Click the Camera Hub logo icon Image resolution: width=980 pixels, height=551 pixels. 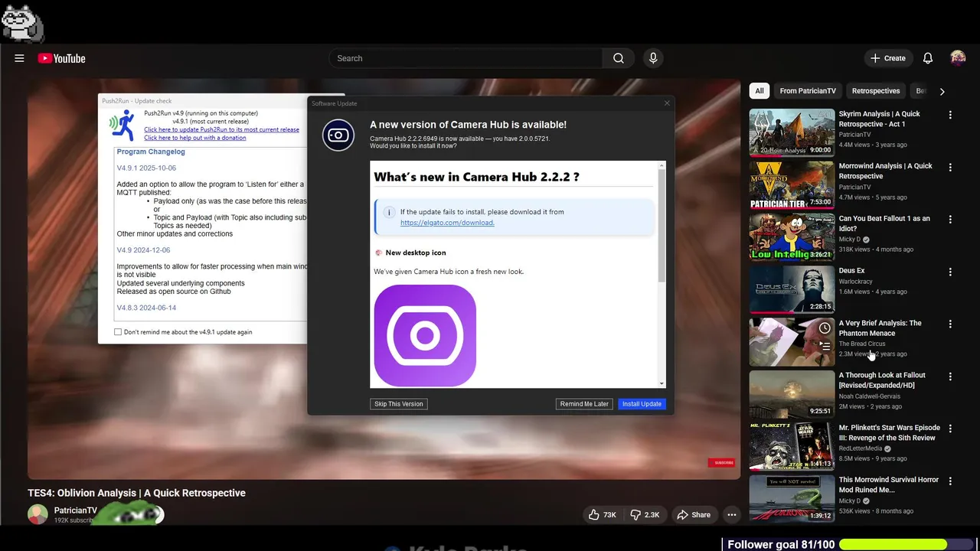[338, 135]
